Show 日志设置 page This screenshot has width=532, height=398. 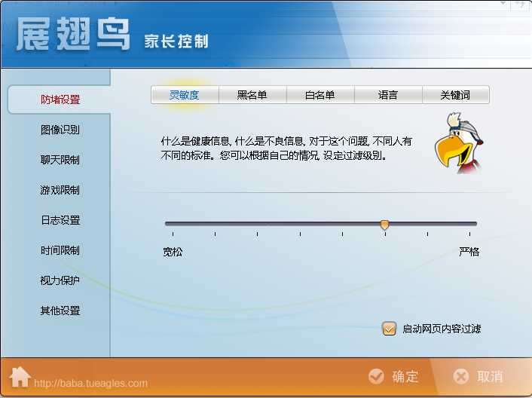click(x=60, y=220)
